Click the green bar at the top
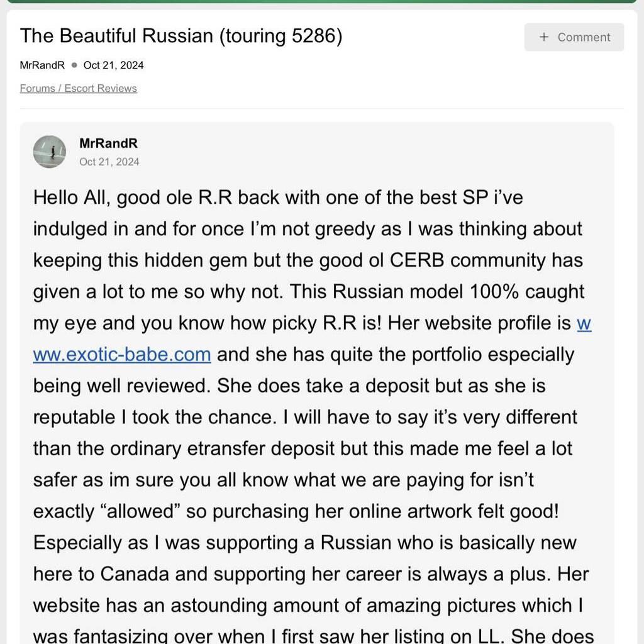This screenshot has height=644, width=644. tap(322, 1)
